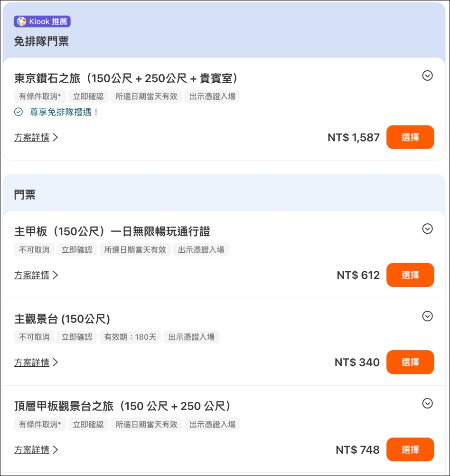Select the NT$ 612 主甲板 pass
This screenshot has width=450, height=476.
[410, 275]
